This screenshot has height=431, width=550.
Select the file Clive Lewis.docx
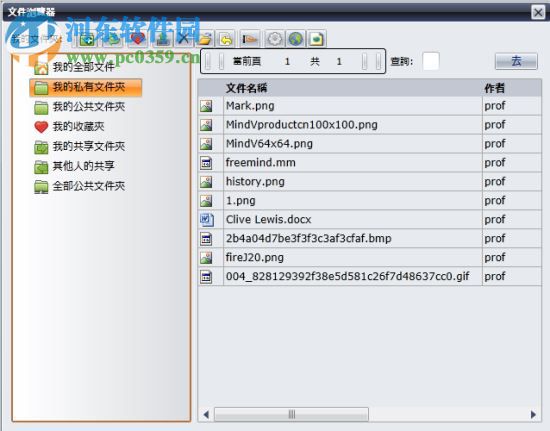pos(268,220)
